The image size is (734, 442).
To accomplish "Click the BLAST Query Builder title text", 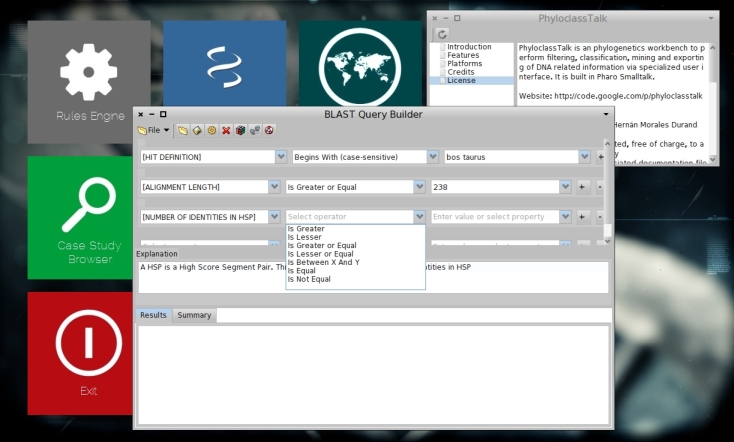I will click(x=373, y=114).
